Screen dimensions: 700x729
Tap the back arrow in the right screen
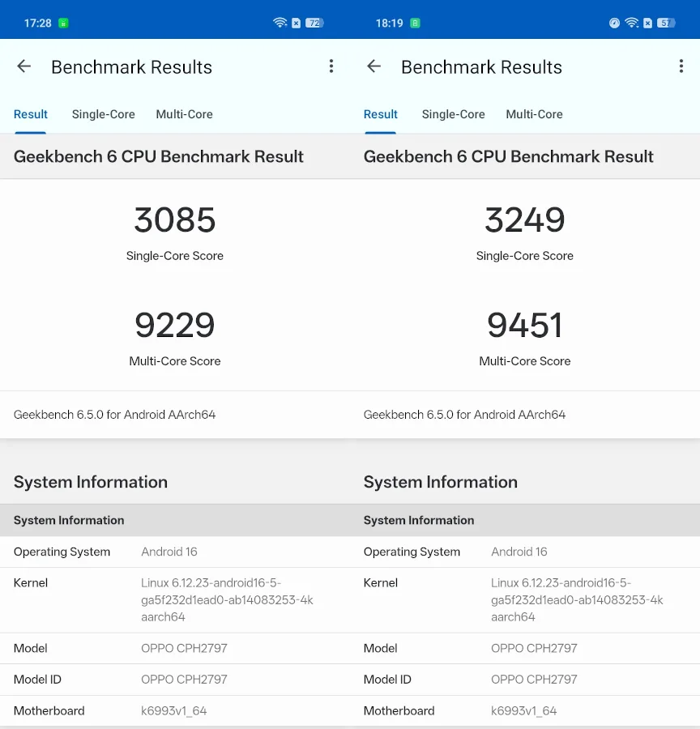tap(373, 66)
